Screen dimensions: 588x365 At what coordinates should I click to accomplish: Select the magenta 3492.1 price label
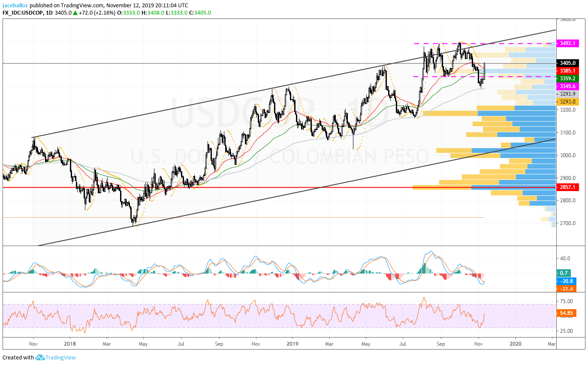click(568, 43)
